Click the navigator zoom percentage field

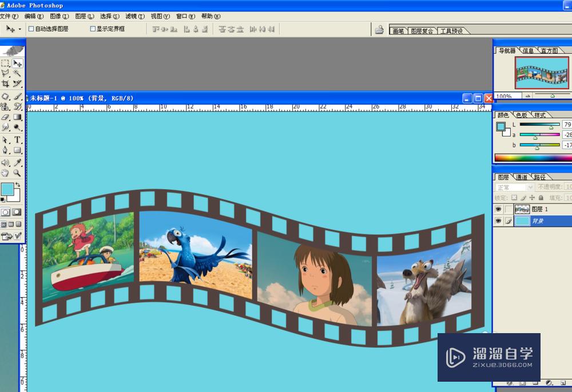pos(508,96)
